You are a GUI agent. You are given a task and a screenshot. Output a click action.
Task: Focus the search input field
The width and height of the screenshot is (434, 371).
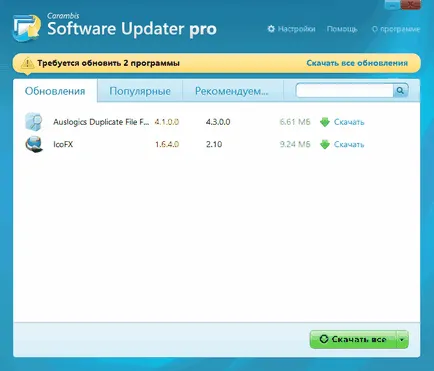point(345,91)
